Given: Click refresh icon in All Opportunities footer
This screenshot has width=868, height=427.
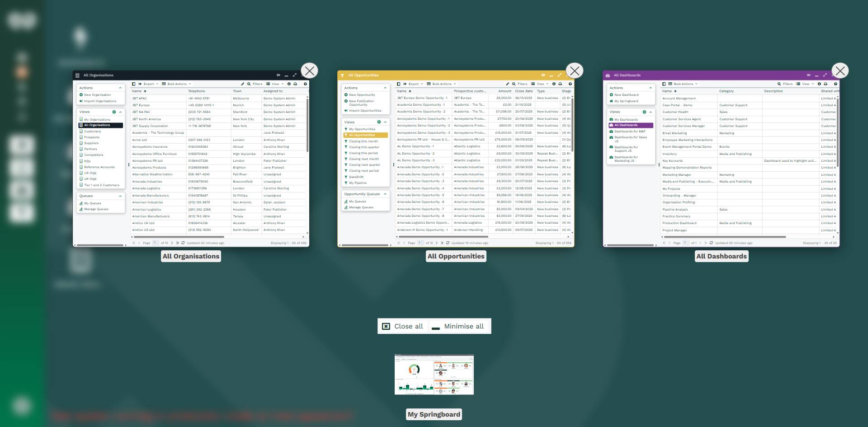Looking at the screenshot, I should click(x=448, y=243).
